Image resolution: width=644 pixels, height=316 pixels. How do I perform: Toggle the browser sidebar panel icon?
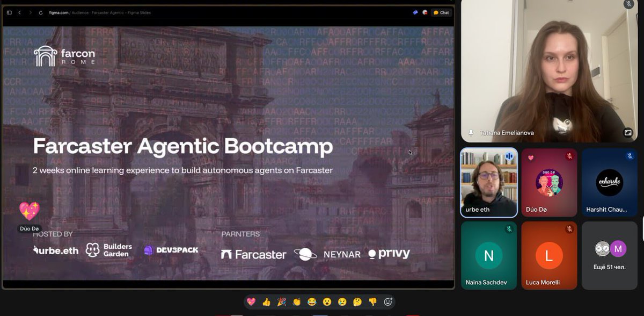pyautogui.click(x=9, y=12)
